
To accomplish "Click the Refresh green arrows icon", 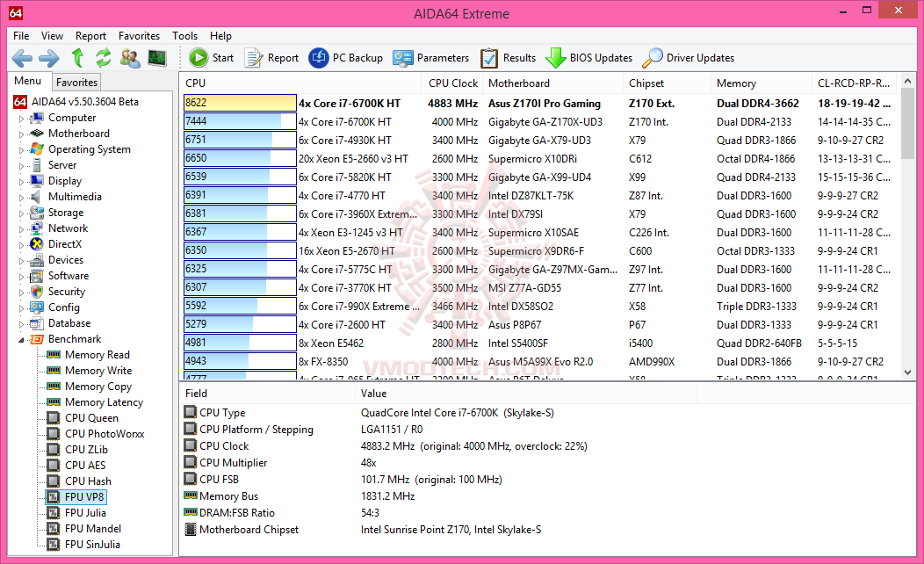I will [103, 58].
